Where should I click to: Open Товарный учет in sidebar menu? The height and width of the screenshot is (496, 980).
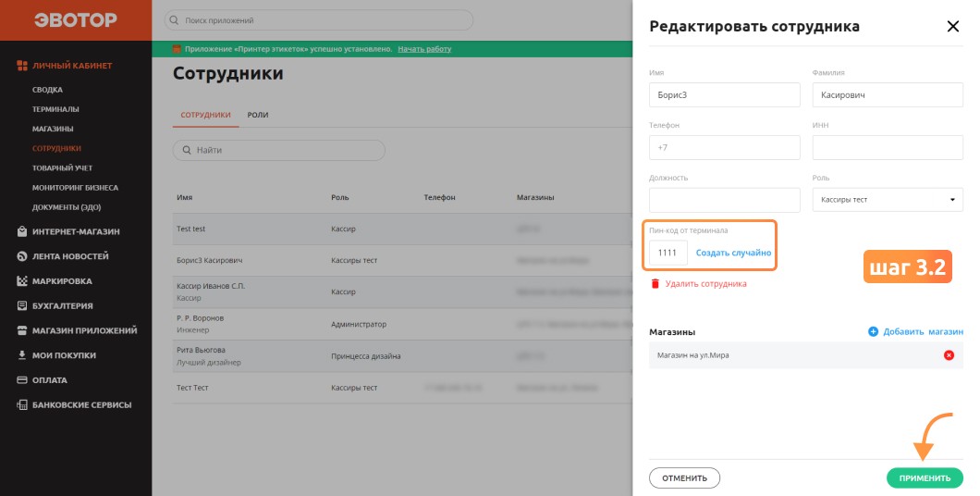(63, 168)
